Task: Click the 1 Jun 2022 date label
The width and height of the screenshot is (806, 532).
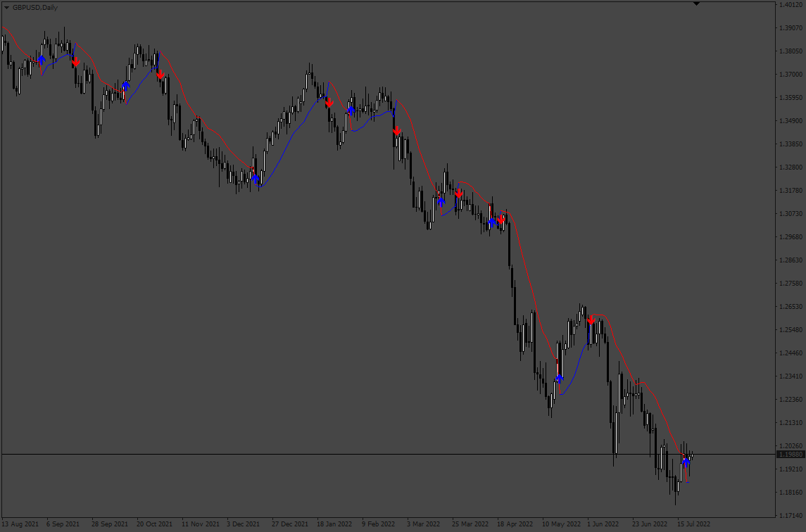Action: click(603, 524)
